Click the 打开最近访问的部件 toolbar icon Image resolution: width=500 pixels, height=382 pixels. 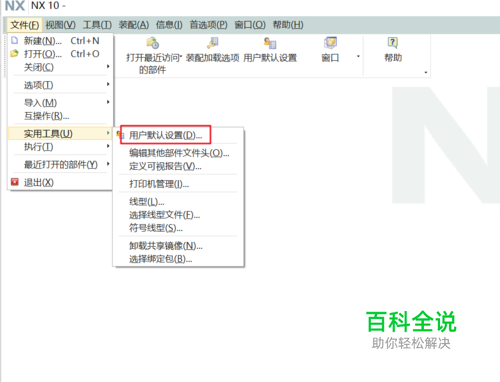pyautogui.click(x=153, y=43)
